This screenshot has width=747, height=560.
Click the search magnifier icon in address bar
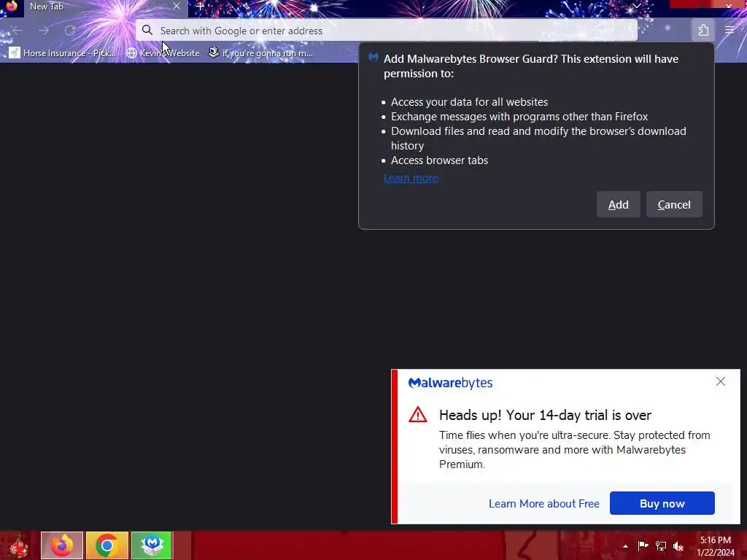click(147, 31)
